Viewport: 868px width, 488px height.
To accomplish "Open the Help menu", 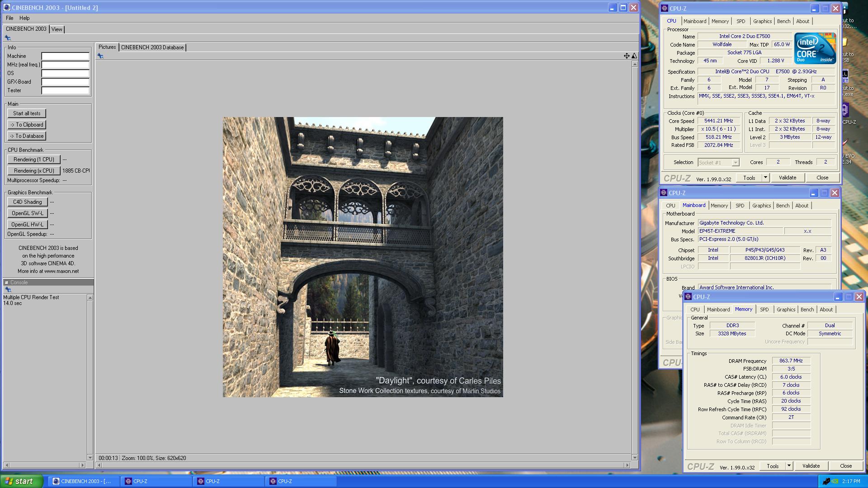I will coord(24,18).
